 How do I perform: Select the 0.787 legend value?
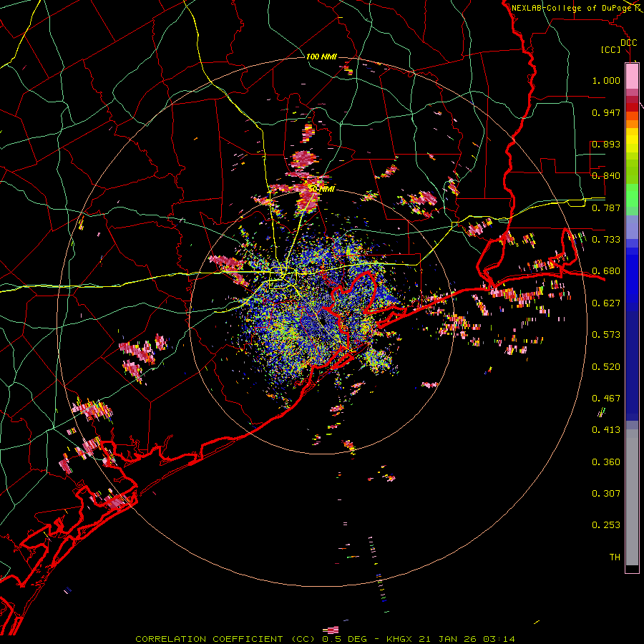pyautogui.click(x=606, y=208)
